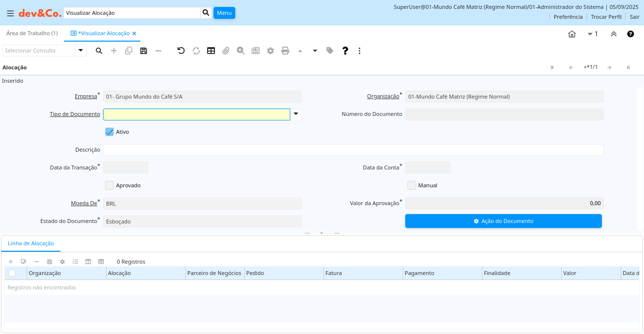
Task: Toggle the Manual checkbox
Action: tap(411, 185)
